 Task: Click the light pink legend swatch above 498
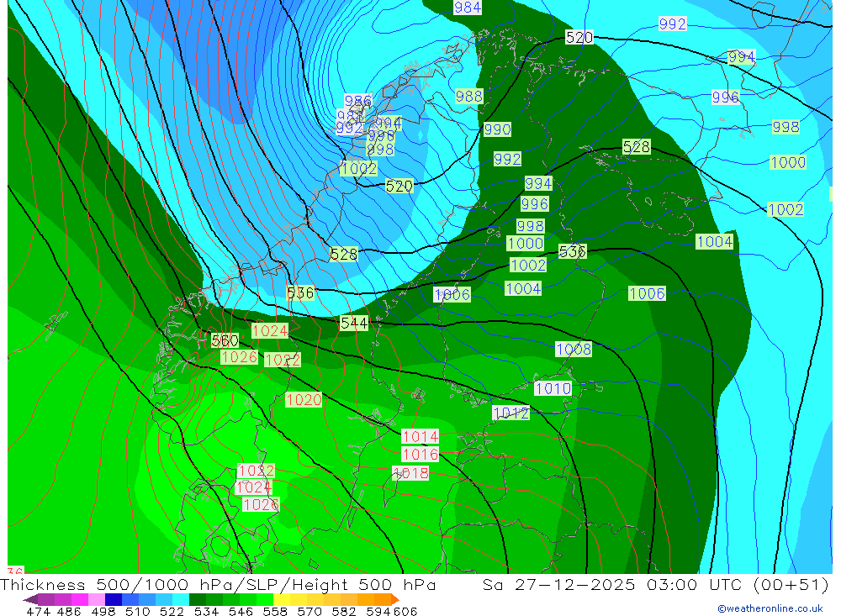[x=97, y=599]
